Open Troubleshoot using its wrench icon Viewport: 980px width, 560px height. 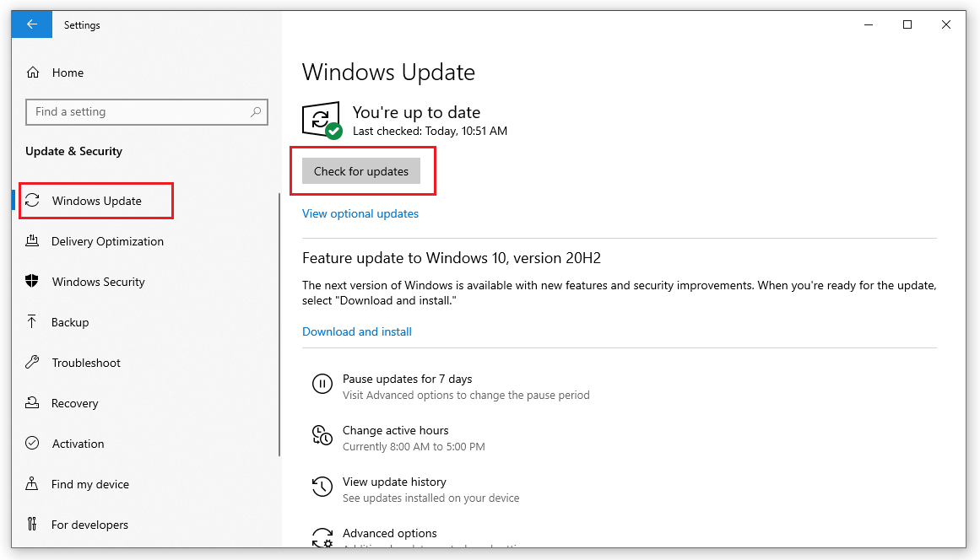point(32,362)
